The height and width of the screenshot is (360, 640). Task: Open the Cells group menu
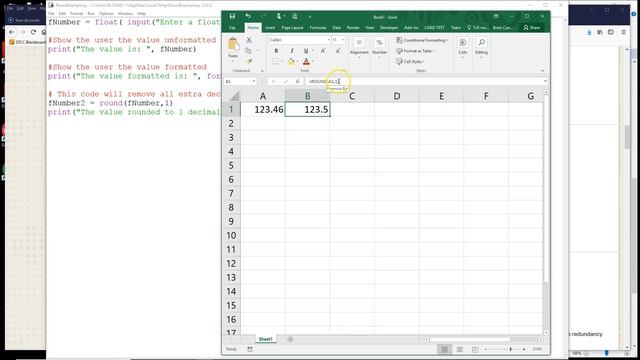click(462, 48)
